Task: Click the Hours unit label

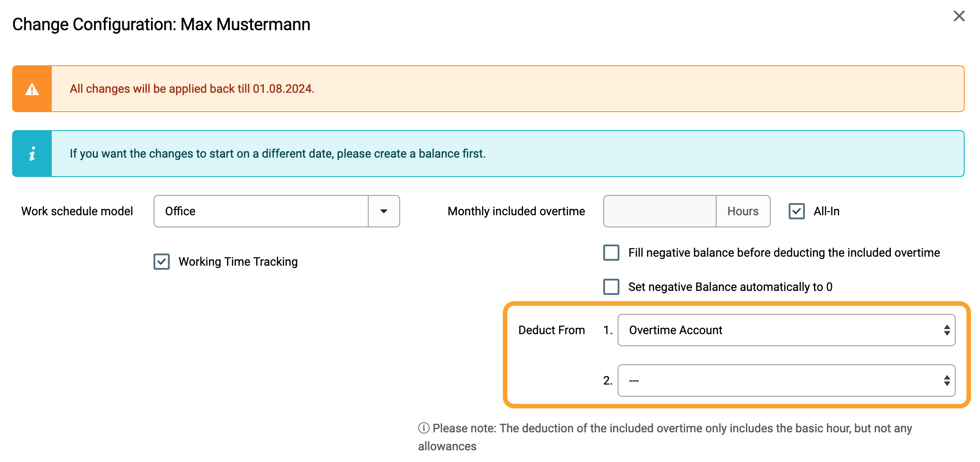Action: pyautogui.click(x=743, y=211)
